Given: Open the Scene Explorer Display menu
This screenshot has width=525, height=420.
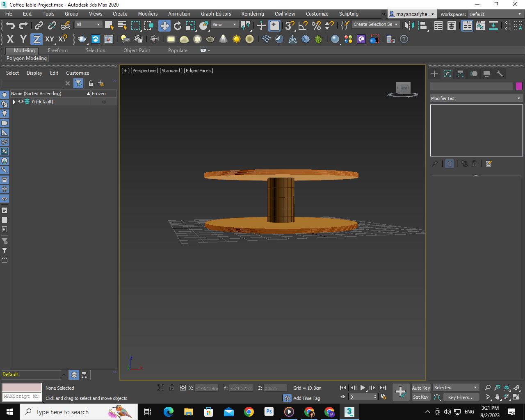Looking at the screenshot, I should click(34, 73).
